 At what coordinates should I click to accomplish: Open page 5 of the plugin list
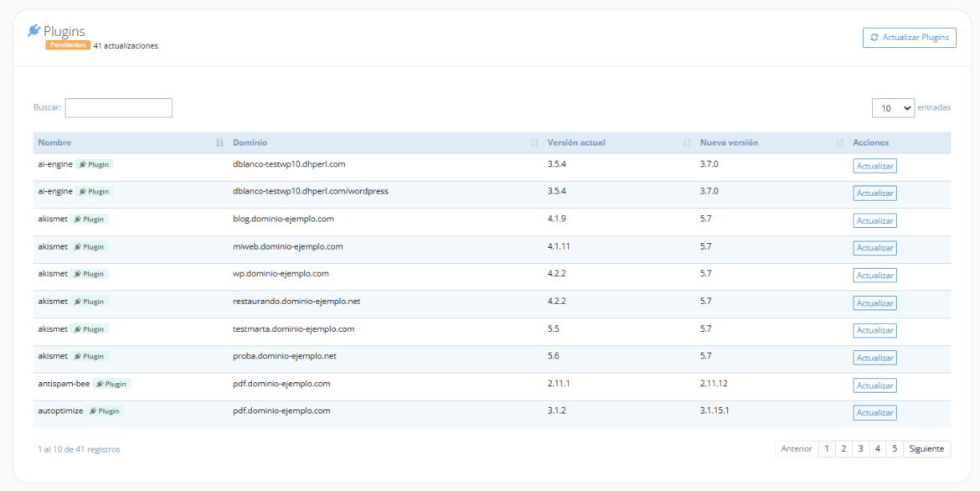click(x=895, y=449)
